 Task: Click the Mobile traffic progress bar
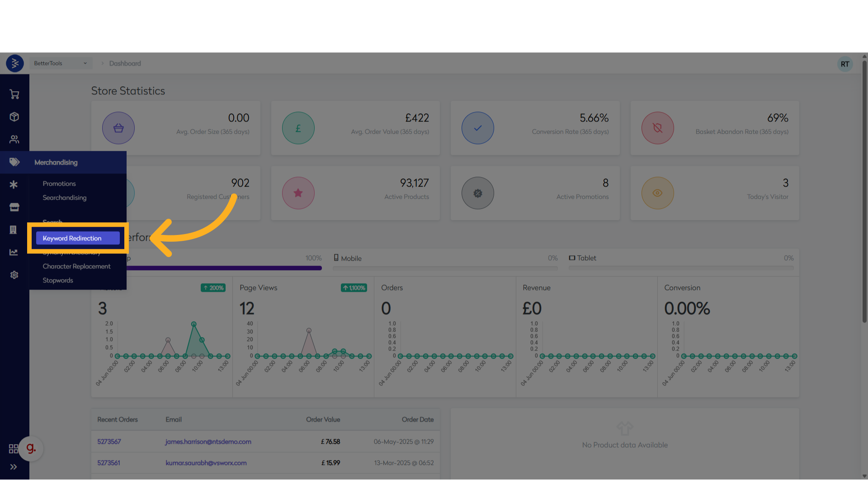pos(445,268)
